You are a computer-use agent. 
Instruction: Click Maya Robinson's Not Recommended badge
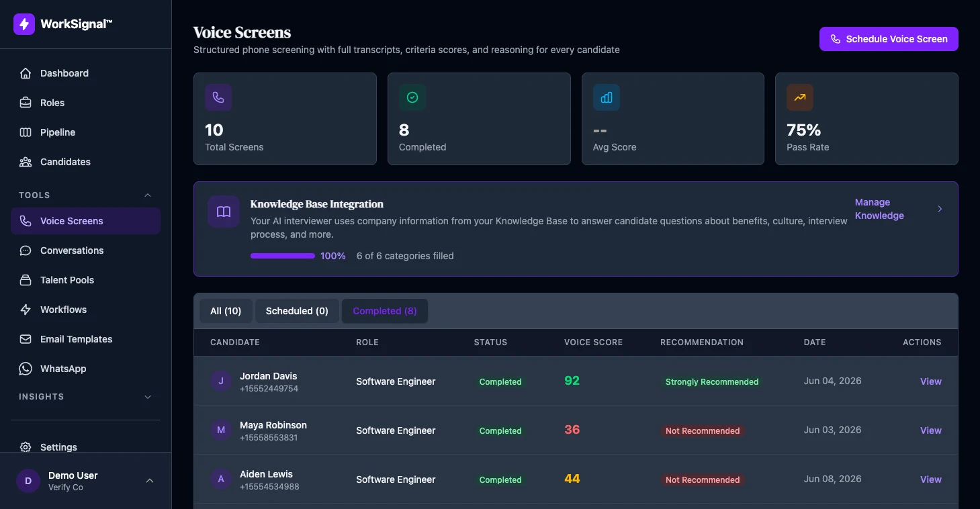(x=703, y=430)
